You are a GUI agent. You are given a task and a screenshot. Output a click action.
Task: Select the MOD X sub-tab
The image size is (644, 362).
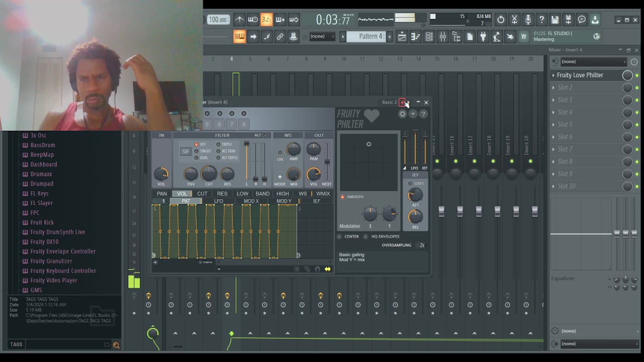pos(251,201)
